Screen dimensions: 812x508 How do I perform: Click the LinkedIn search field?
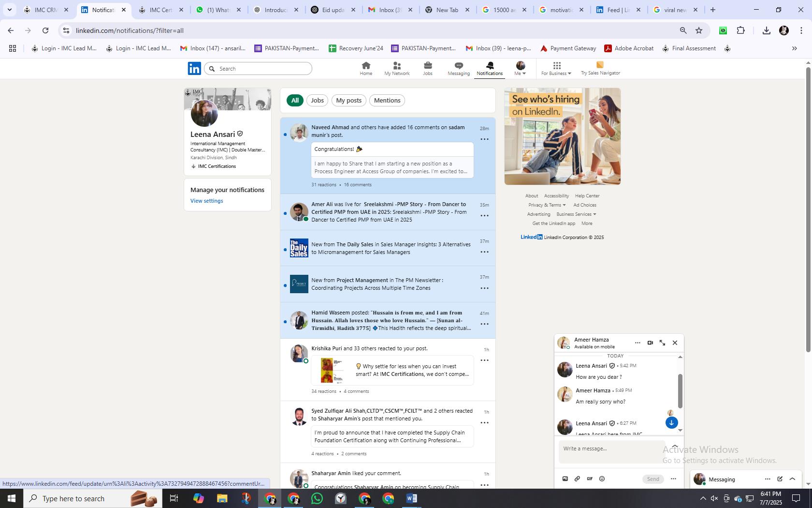click(x=258, y=69)
